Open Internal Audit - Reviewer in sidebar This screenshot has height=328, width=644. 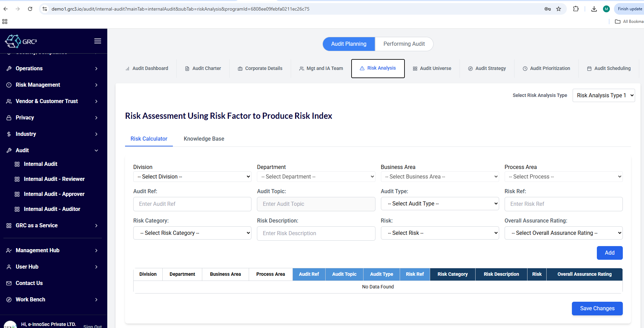pyautogui.click(x=54, y=179)
